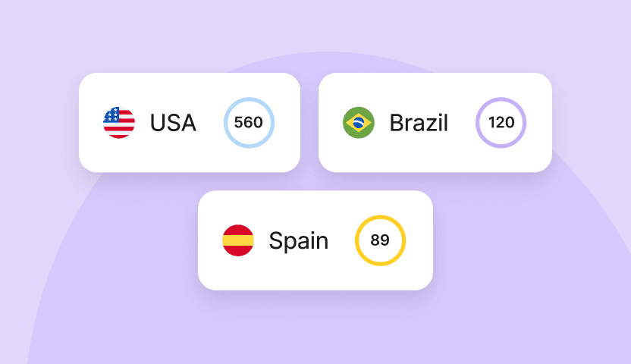This screenshot has height=364, width=631.
Task: Select the Spain card's blank area
Action: click(x=315, y=277)
